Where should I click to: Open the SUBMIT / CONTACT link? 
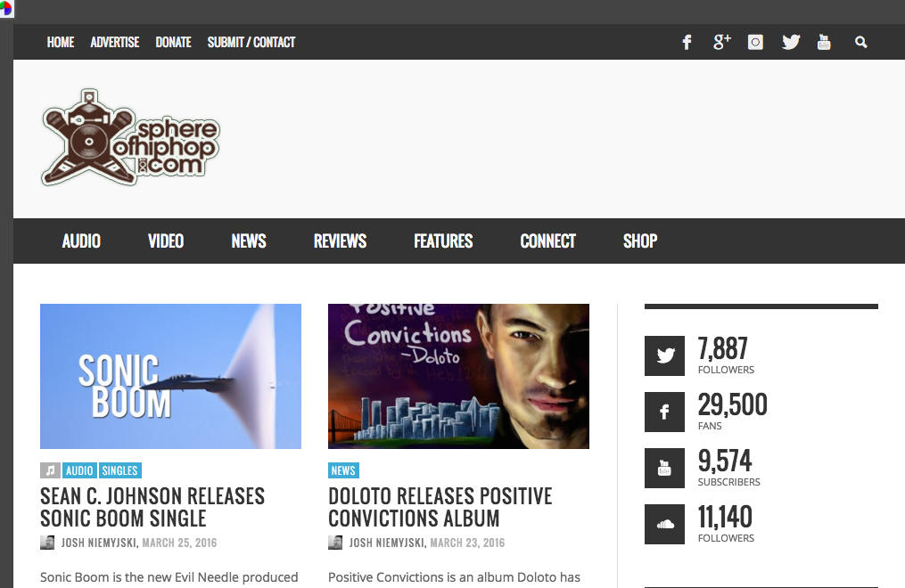[x=251, y=42]
